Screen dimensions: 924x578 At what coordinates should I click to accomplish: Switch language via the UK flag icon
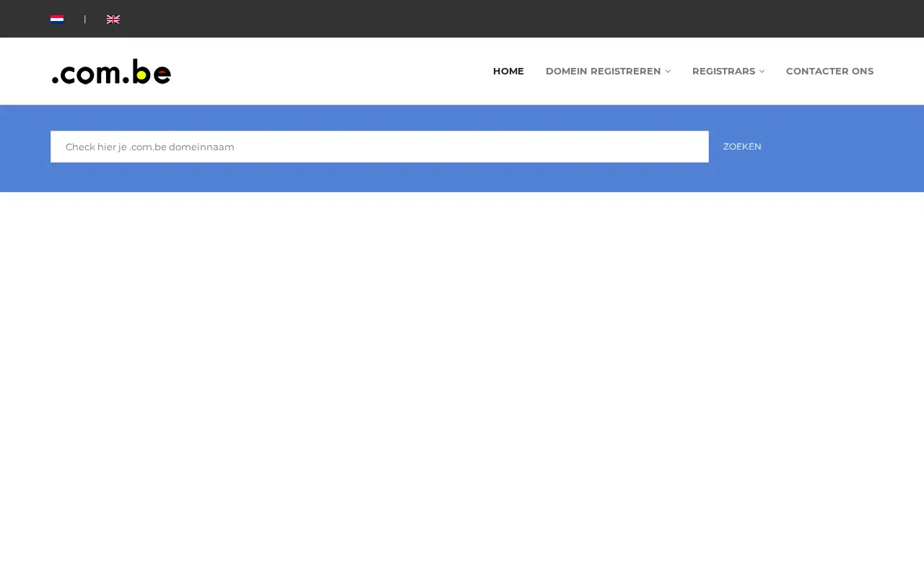113,20
